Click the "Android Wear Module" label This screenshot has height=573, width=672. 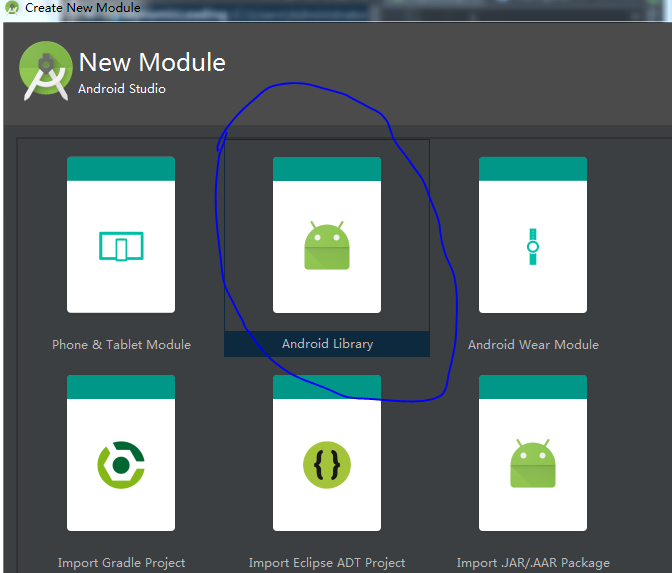tap(533, 345)
